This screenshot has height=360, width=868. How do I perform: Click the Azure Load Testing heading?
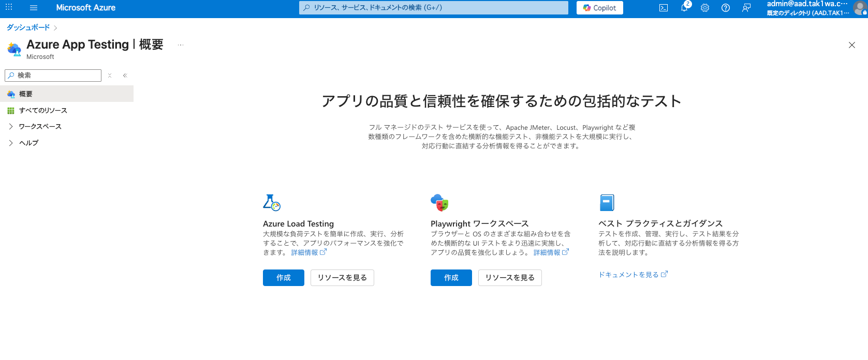click(298, 223)
